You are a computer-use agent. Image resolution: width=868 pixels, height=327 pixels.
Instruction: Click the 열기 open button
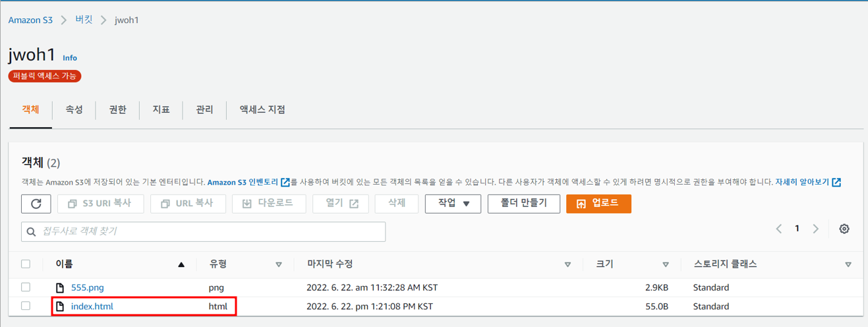341,204
